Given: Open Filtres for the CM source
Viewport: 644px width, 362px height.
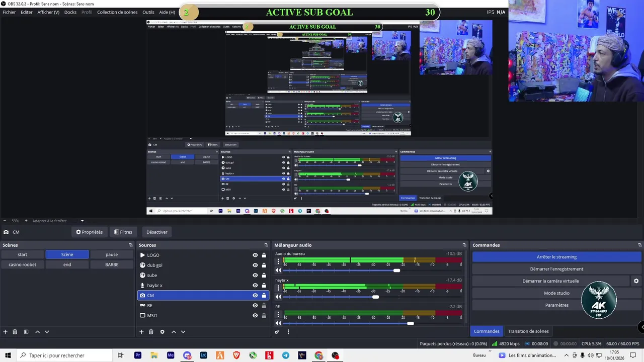Looking at the screenshot, I should click(123, 232).
